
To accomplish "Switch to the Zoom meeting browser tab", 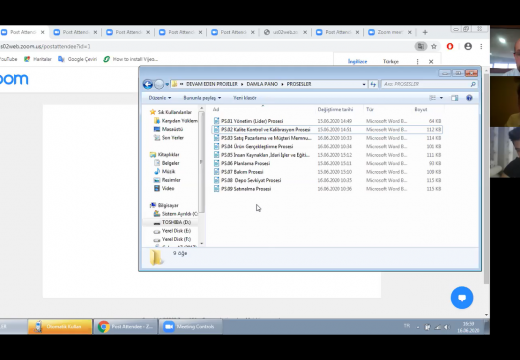I will click(390, 32).
